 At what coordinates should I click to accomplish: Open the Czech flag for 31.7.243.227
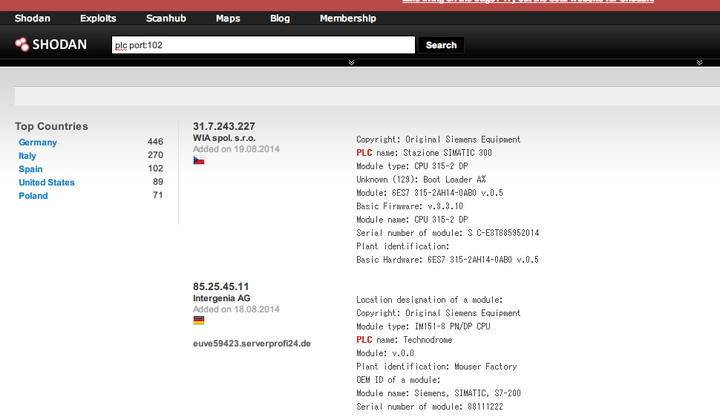click(x=199, y=160)
